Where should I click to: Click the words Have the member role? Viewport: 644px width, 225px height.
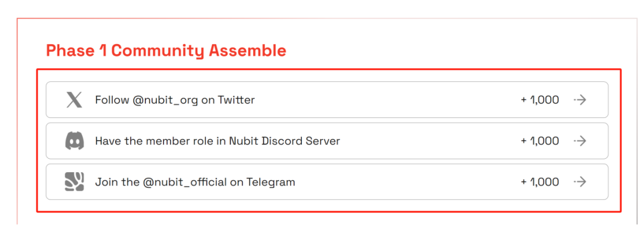point(149,141)
